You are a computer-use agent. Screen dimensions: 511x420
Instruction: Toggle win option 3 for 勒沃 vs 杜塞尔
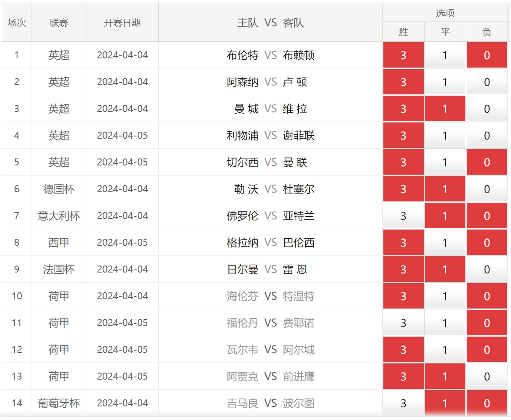(404, 189)
